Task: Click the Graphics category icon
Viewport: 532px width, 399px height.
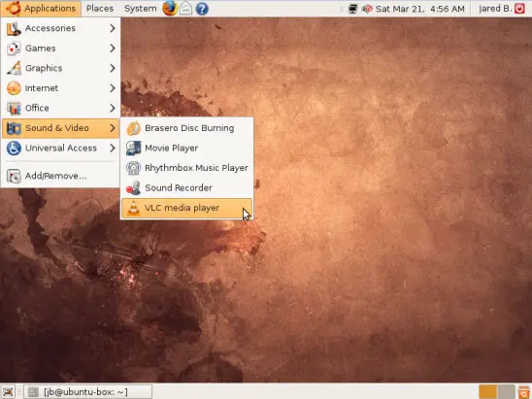Action: (14, 68)
